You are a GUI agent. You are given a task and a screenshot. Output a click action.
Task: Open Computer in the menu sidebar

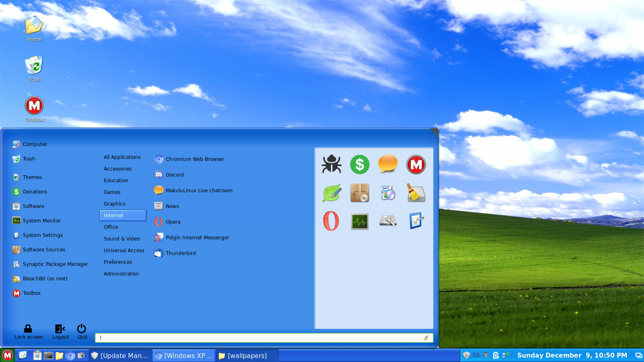click(30, 144)
